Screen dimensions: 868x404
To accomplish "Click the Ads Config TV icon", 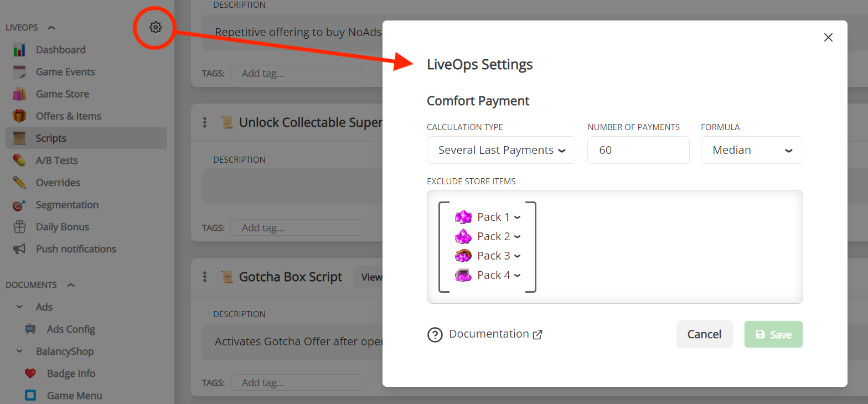I will tap(30, 329).
